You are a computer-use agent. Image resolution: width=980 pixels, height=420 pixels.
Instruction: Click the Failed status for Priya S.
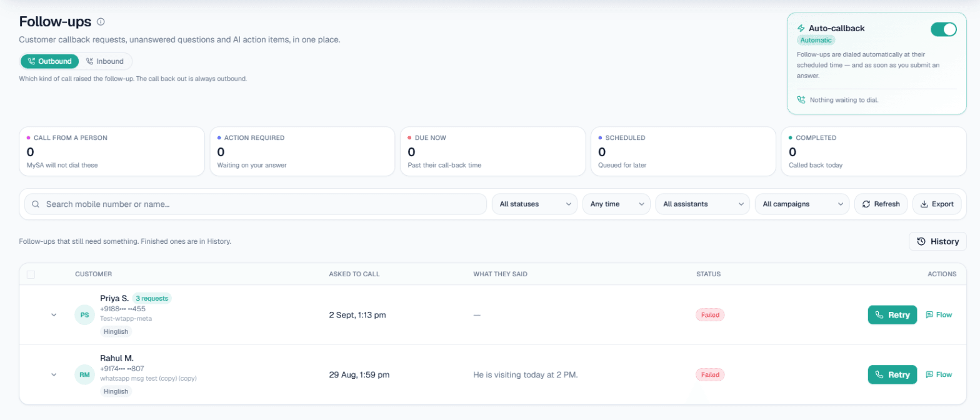coord(710,315)
